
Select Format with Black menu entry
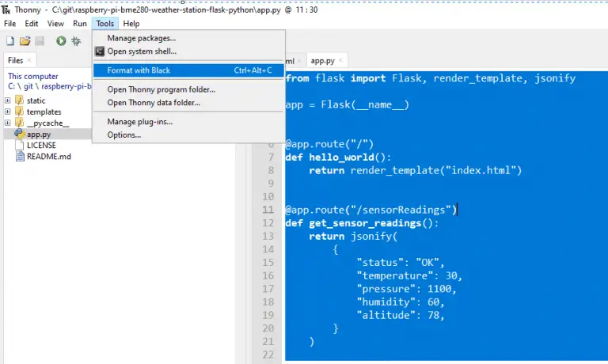pos(189,70)
